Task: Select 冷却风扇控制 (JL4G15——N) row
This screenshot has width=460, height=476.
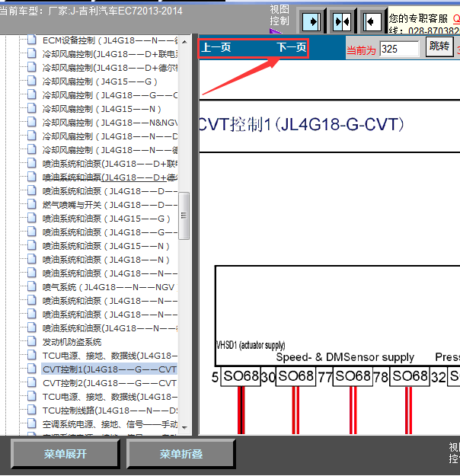Action: [102, 109]
